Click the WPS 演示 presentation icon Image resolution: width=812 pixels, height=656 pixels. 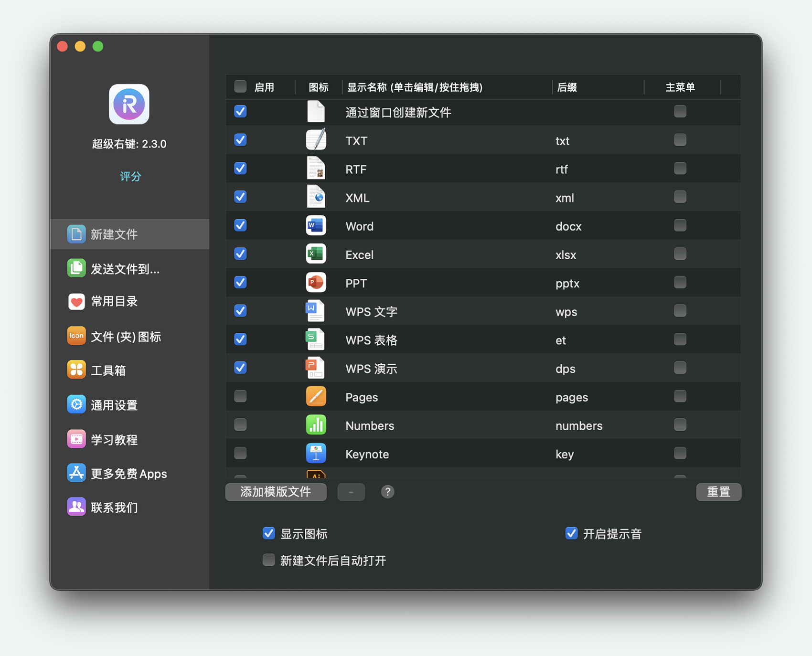(x=316, y=368)
